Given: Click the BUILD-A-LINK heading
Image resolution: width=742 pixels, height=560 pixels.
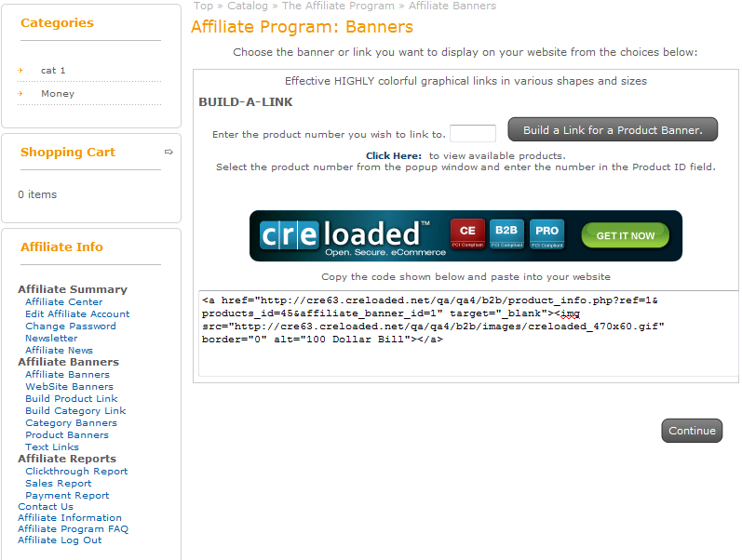Looking at the screenshot, I should pos(246,102).
